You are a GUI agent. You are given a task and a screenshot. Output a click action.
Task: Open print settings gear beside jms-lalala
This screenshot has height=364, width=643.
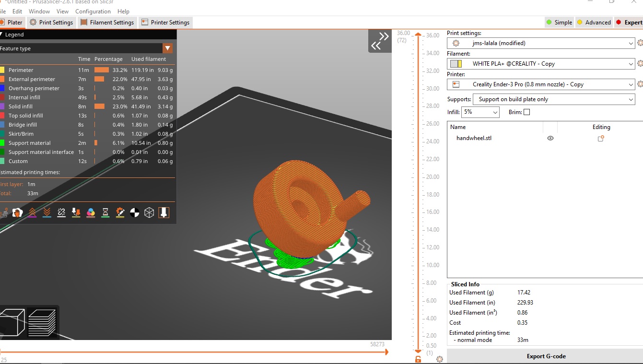[x=640, y=43]
